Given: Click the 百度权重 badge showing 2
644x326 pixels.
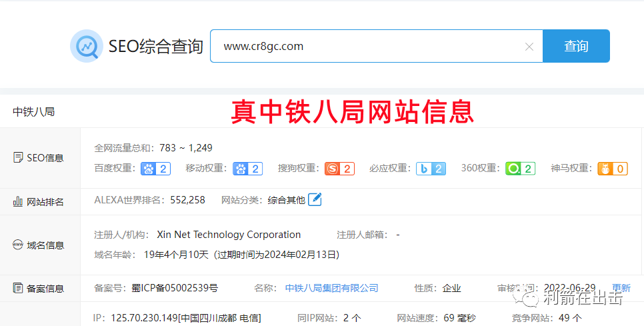Looking at the screenshot, I should pyautogui.click(x=155, y=169).
